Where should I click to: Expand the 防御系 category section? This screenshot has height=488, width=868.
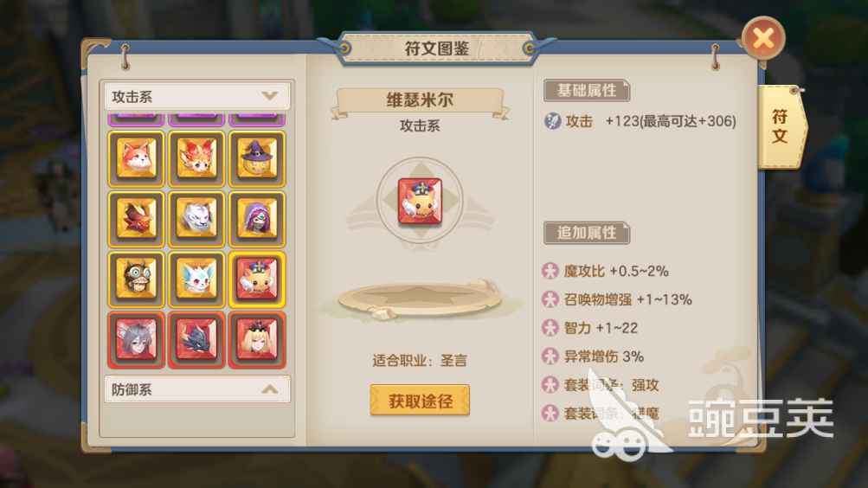(x=196, y=389)
